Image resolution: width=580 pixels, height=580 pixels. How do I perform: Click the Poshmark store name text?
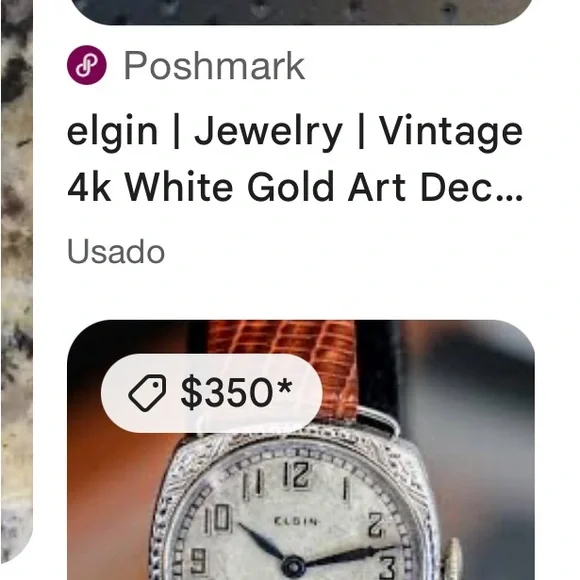214,66
